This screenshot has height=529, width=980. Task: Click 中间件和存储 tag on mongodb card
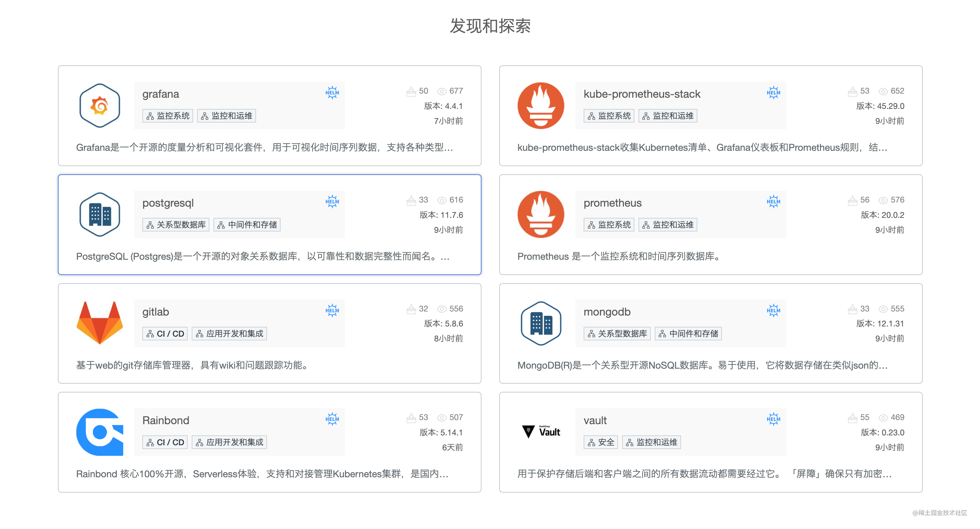[688, 334]
